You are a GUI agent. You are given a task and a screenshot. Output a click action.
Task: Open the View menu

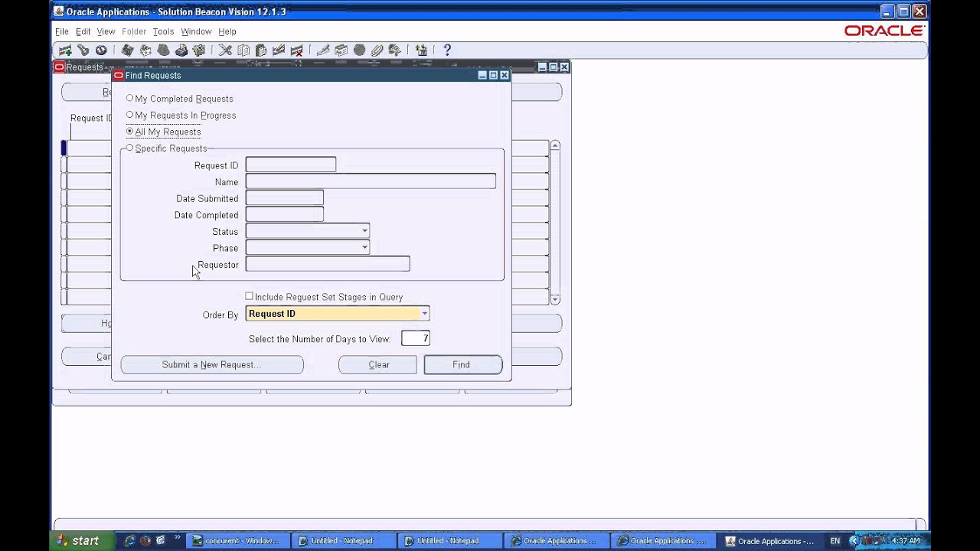106,31
